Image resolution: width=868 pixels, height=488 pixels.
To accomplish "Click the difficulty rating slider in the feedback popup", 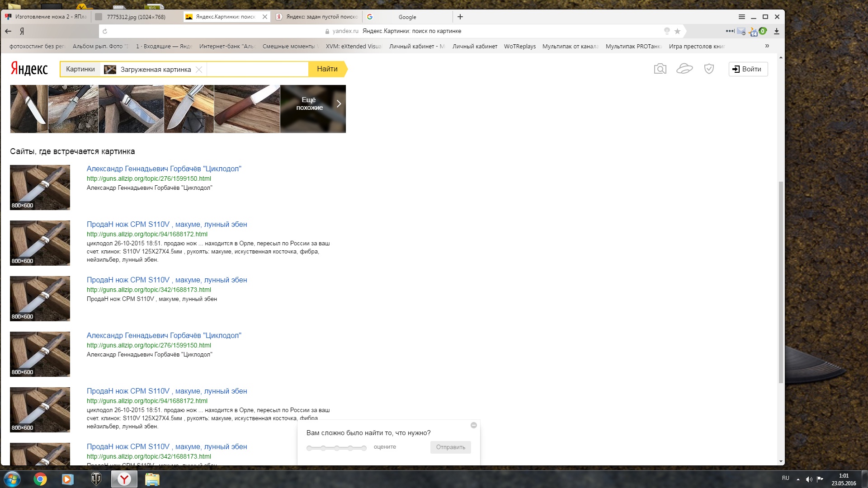I will coord(336,448).
